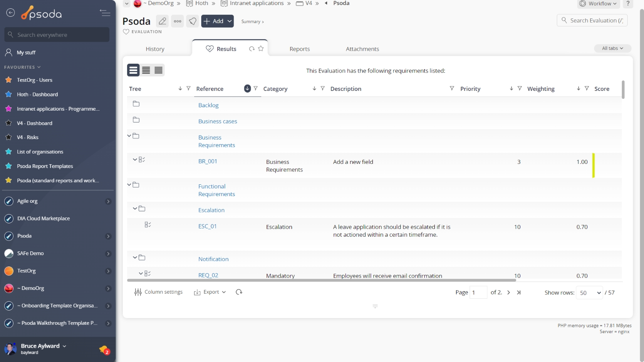Select the compact row density view
644x362 pixels.
[x=158, y=70]
